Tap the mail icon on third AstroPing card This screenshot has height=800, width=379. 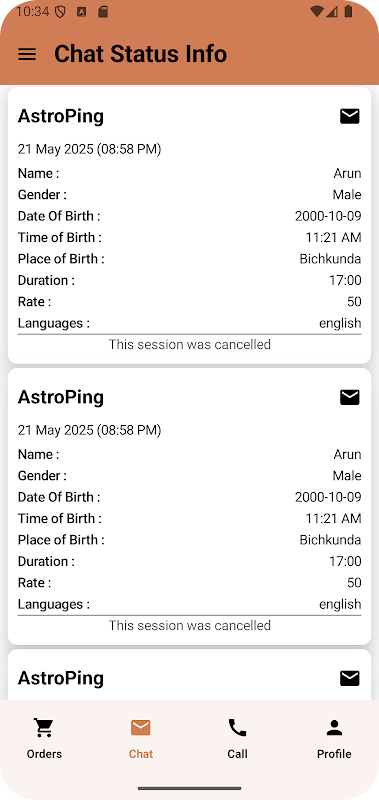tap(349, 678)
